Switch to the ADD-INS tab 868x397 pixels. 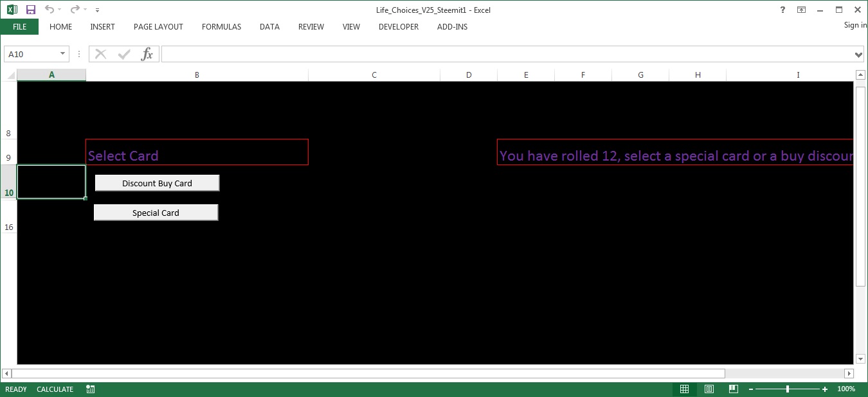pos(452,27)
